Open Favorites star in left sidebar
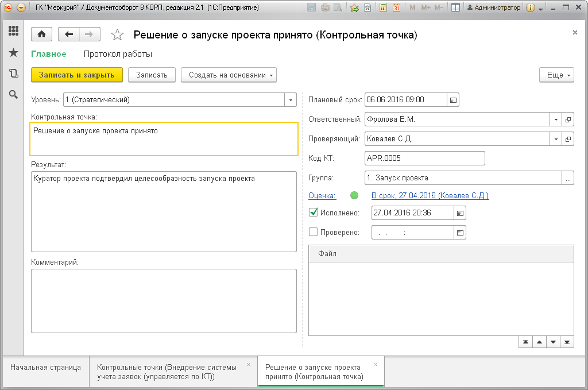The width and height of the screenshot is (588, 390). tap(14, 52)
